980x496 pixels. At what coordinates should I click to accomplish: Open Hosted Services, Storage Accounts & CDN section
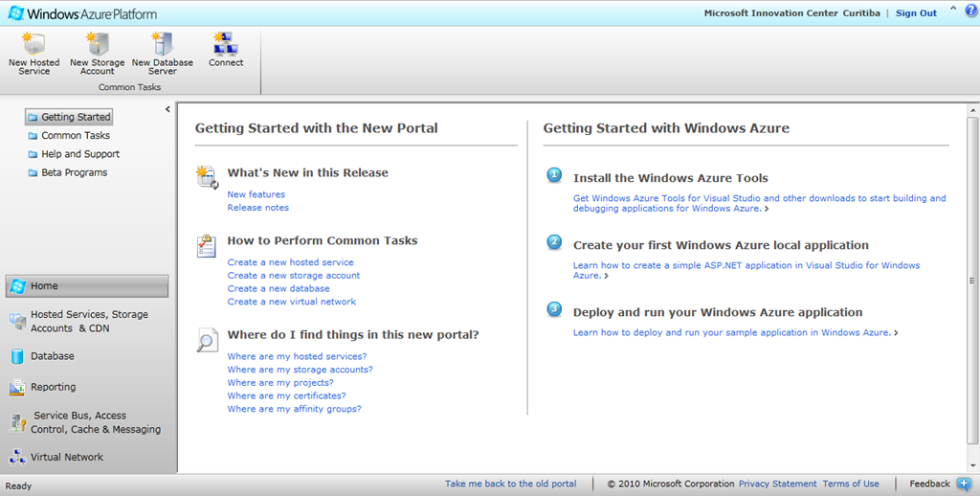click(x=87, y=322)
